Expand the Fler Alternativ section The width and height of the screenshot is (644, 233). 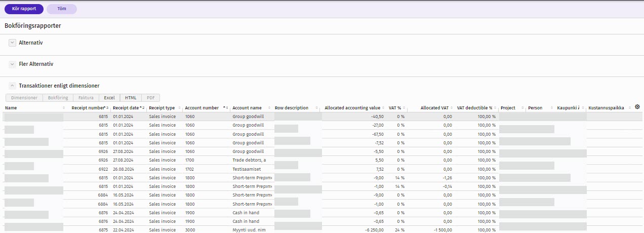(x=13, y=64)
